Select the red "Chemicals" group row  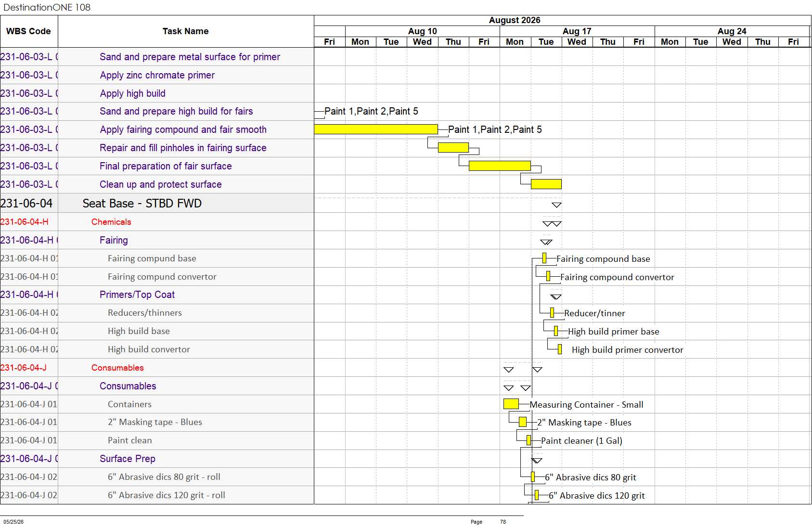[111, 222]
